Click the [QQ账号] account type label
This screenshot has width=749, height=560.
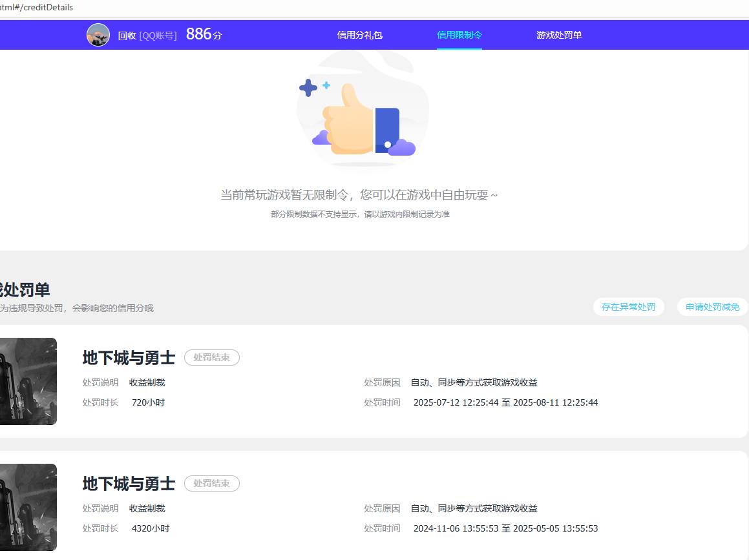[158, 36]
